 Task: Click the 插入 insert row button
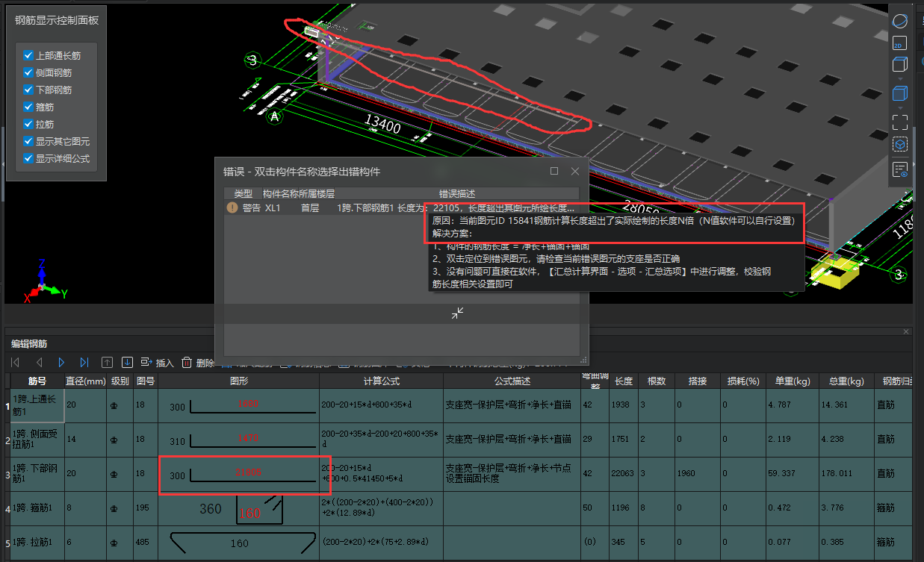coord(157,363)
